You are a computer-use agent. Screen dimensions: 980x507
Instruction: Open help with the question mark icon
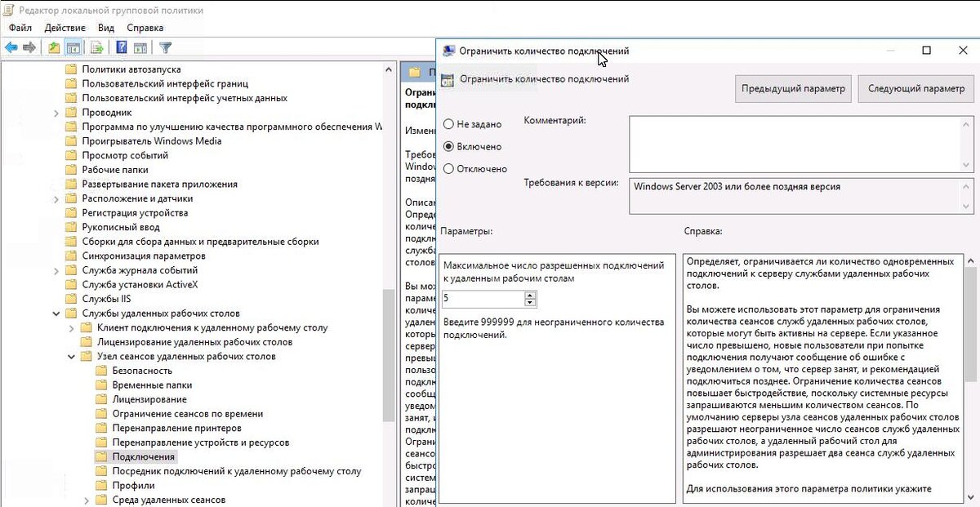pos(121,47)
